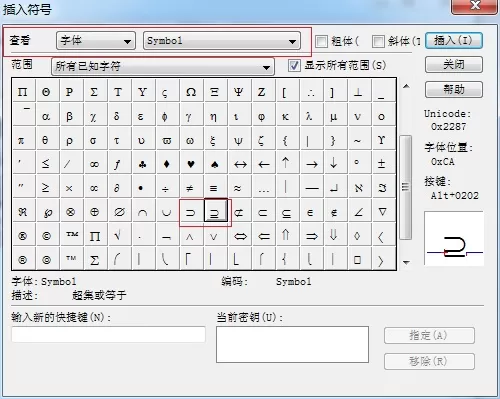This screenshot has height=399, width=500.
Task: Choose the double left arrow ⇐ symbol
Action: click(264, 236)
